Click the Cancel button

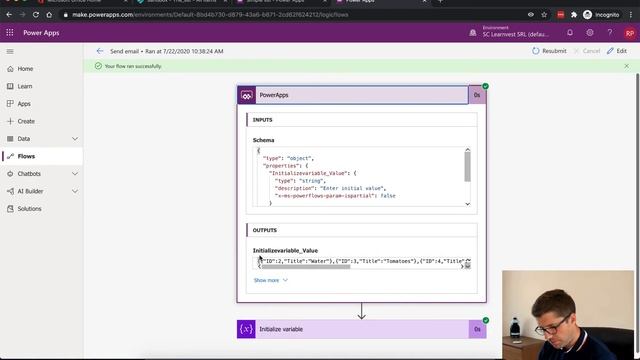pos(587,51)
